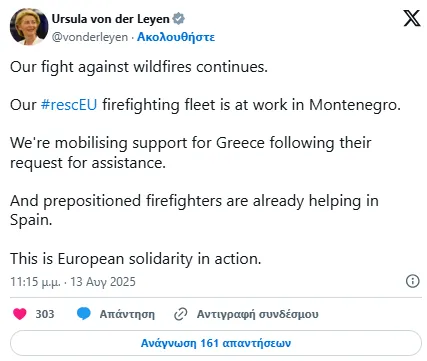The image size is (427, 361).
Task: Click the European solidarity in action line
Action: tap(136, 259)
